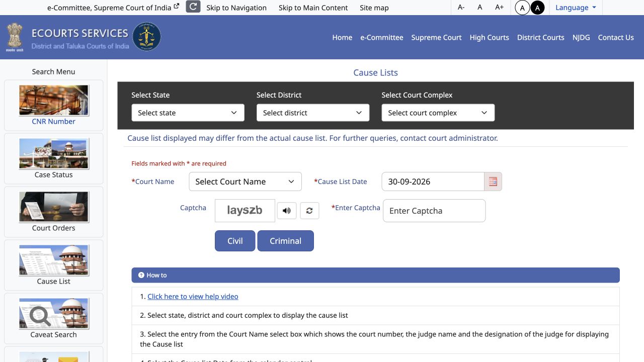Open e-Committee navigation item

pyautogui.click(x=382, y=37)
